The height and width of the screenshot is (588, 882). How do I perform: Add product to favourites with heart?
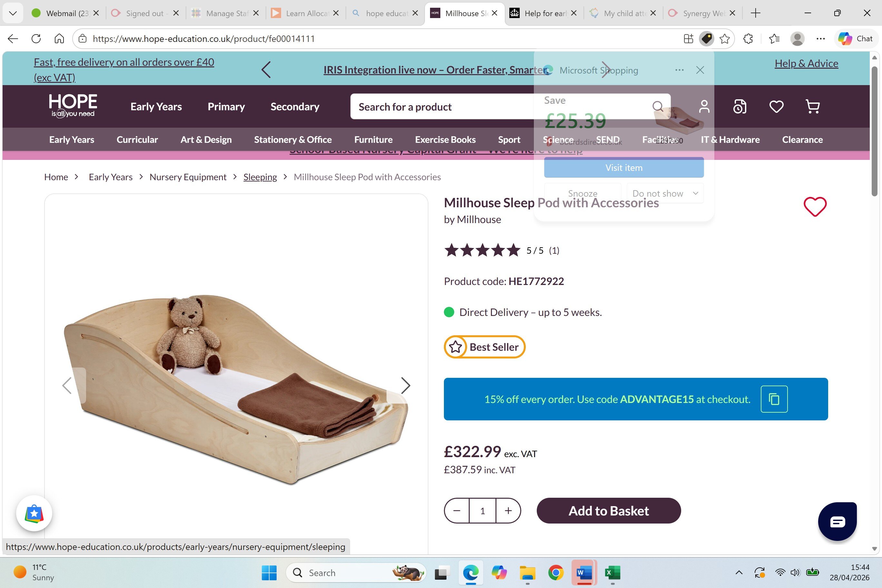815,207
